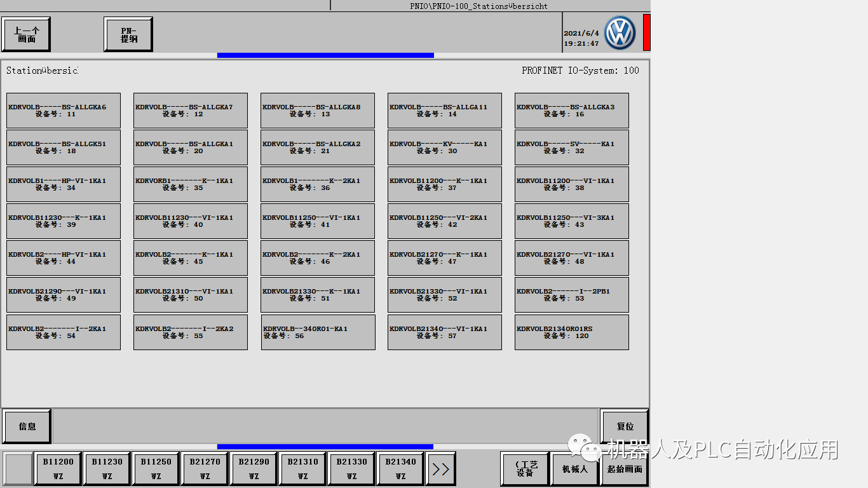Select station KDRVOLB2 K--1KA1 device 45

(x=191, y=258)
